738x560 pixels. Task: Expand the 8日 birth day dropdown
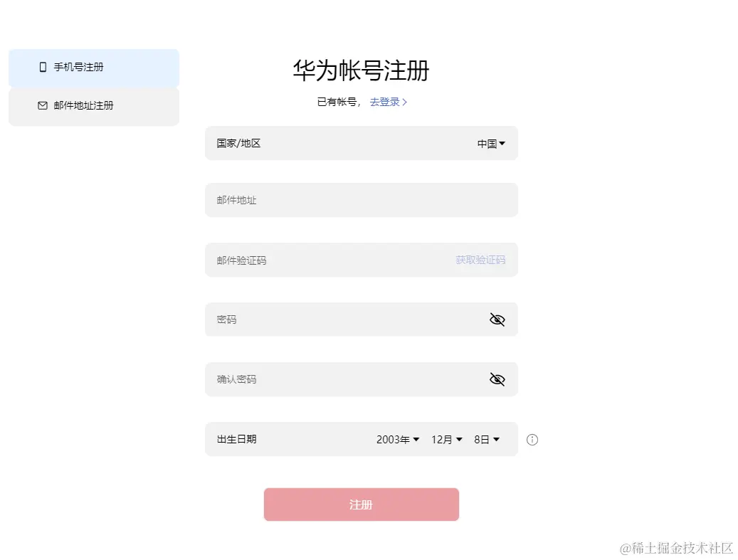[x=487, y=440]
